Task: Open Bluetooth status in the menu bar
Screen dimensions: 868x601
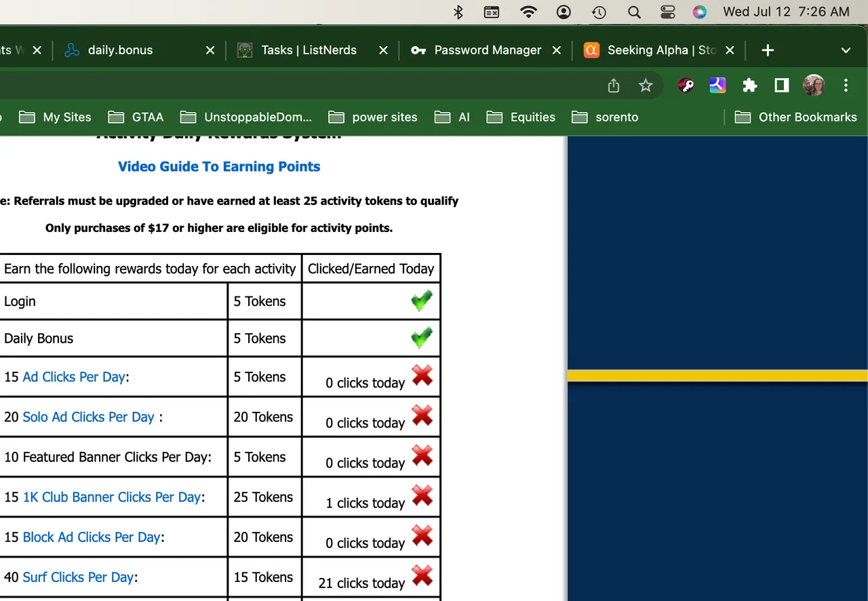Action: point(458,12)
